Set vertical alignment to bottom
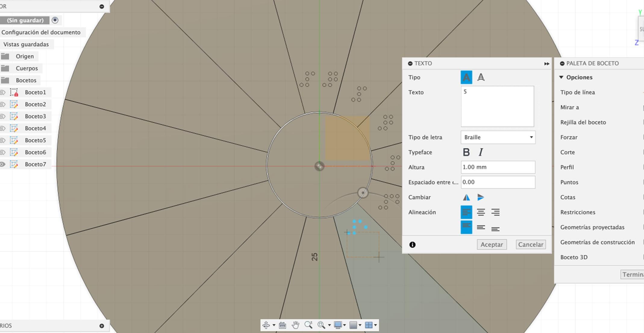This screenshot has height=333, width=644. tap(495, 229)
